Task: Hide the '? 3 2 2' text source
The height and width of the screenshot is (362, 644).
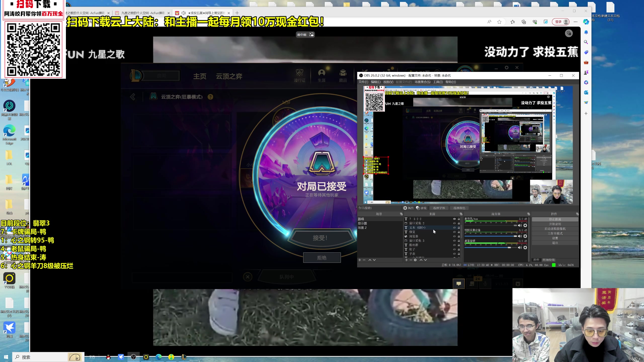Action: click(x=454, y=219)
